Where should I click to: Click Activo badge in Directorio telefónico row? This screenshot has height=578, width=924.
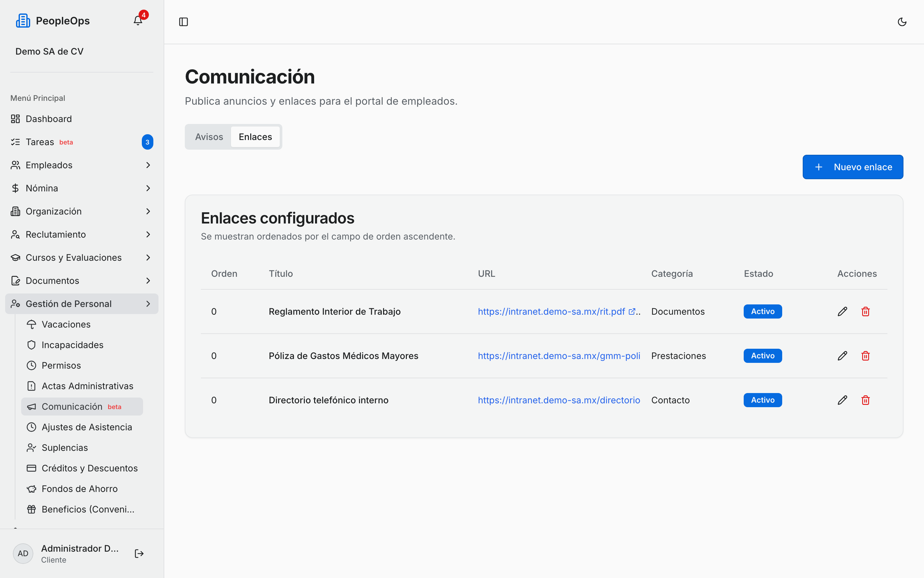[763, 400]
